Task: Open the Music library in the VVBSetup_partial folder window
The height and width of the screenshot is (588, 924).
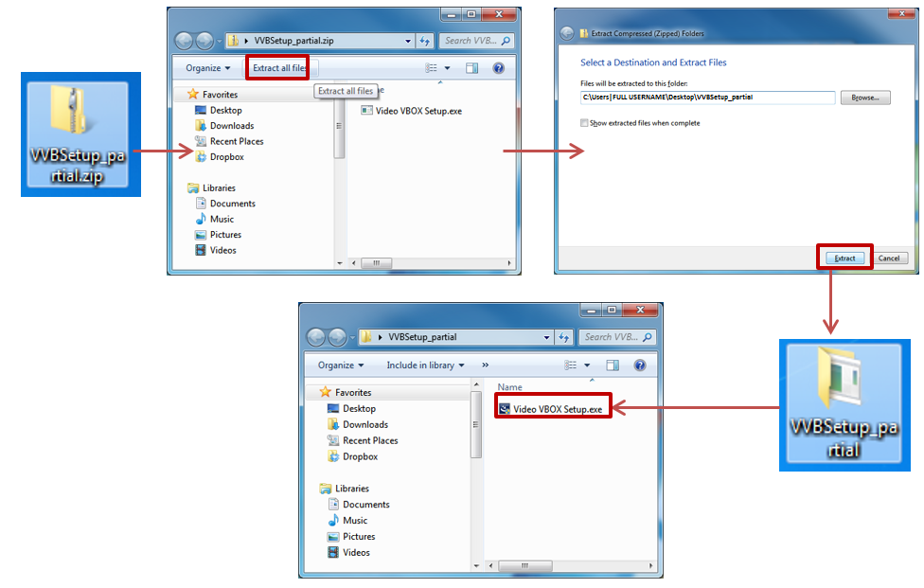Action: pyautogui.click(x=355, y=521)
